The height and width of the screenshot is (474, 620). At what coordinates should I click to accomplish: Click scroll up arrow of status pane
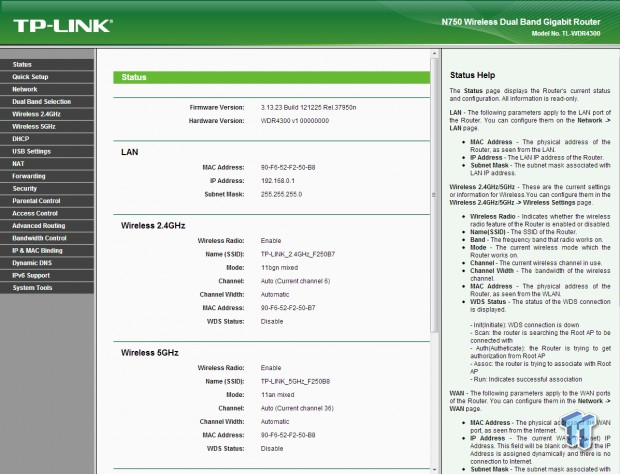tap(434, 53)
